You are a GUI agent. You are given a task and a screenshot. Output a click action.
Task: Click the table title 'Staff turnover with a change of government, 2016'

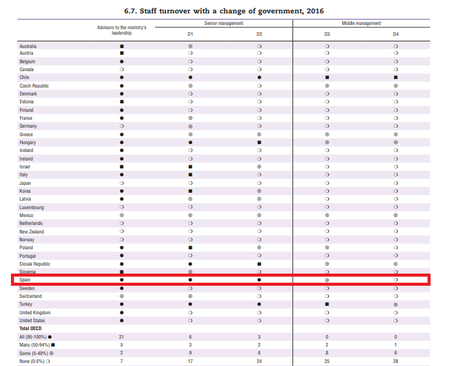click(224, 11)
